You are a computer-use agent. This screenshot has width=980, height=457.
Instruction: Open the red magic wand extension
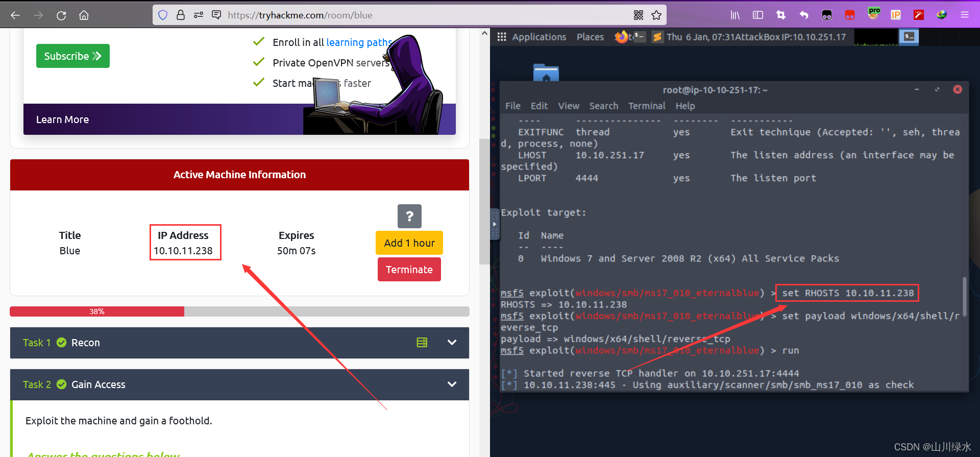919,15
